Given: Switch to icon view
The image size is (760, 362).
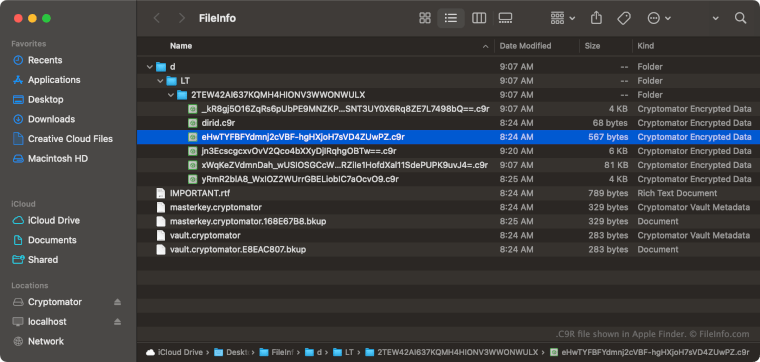Looking at the screenshot, I should [x=425, y=18].
